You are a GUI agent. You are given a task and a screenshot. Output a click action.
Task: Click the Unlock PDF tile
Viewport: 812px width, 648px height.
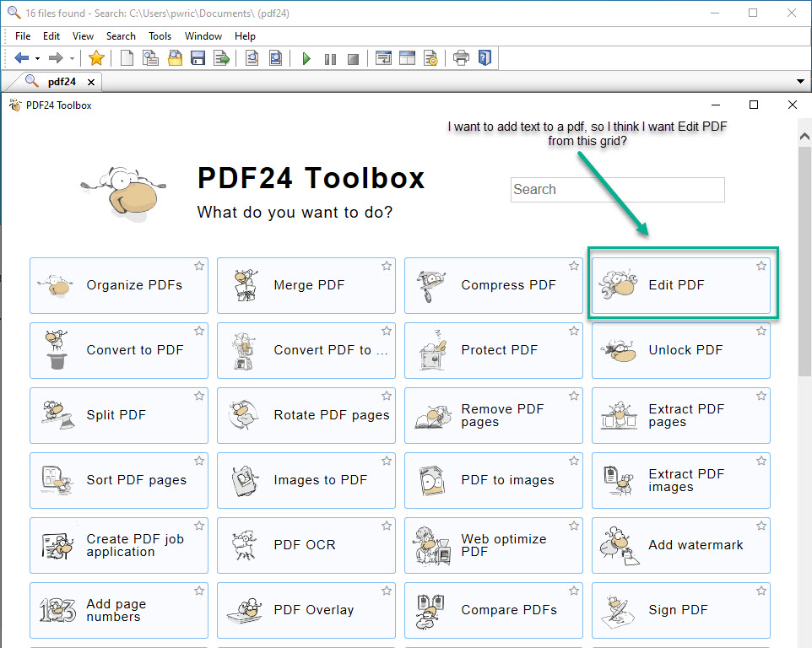[x=681, y=350]
